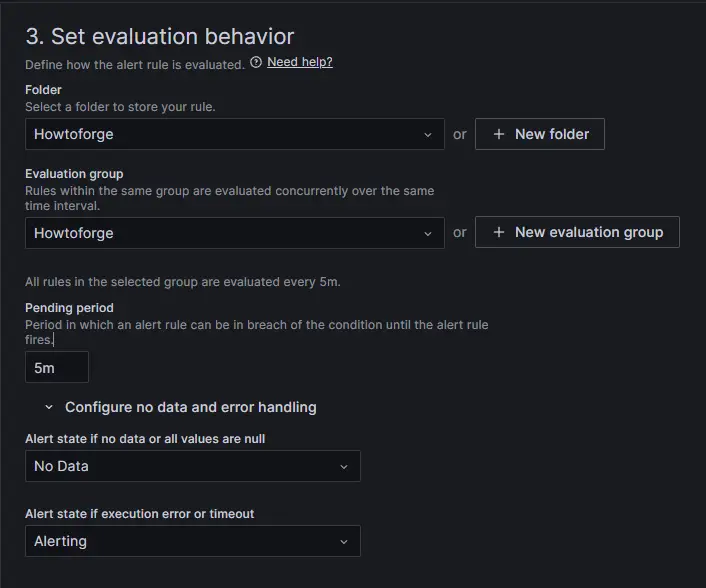Open the Need help? link
This screenshot has height=588, width=706.
pyautogui.click(x=300, y=62)
